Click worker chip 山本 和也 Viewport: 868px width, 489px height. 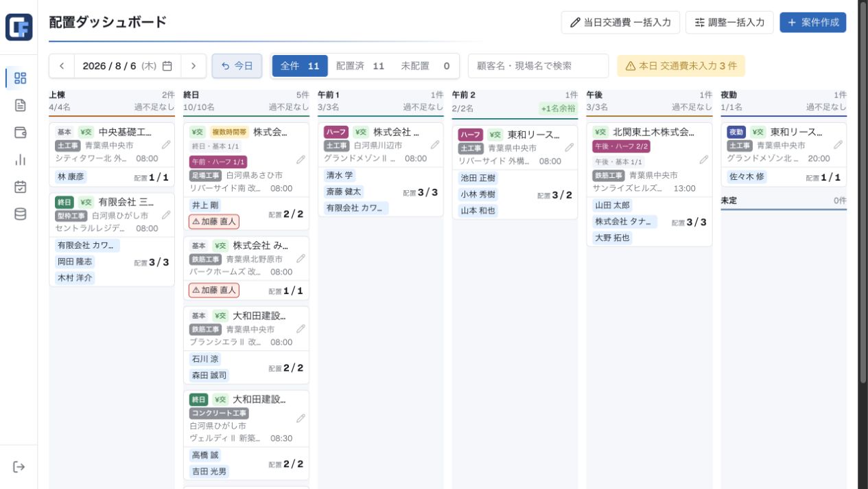[478, 211]
